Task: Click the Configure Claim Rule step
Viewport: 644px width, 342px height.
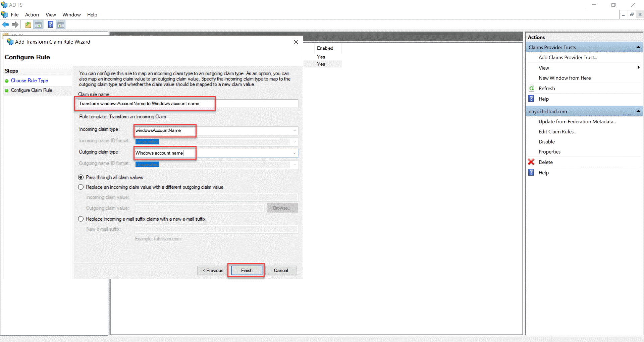Action: [32, 90]
